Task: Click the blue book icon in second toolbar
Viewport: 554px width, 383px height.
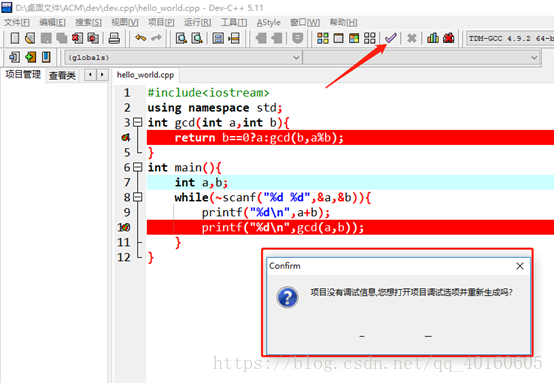Action: click(46, 57)
